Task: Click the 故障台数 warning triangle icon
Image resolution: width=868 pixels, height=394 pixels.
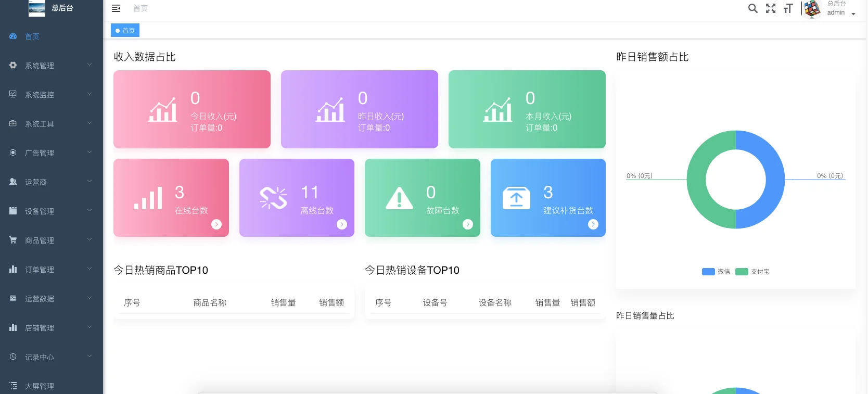Action: tap(399, 198)
